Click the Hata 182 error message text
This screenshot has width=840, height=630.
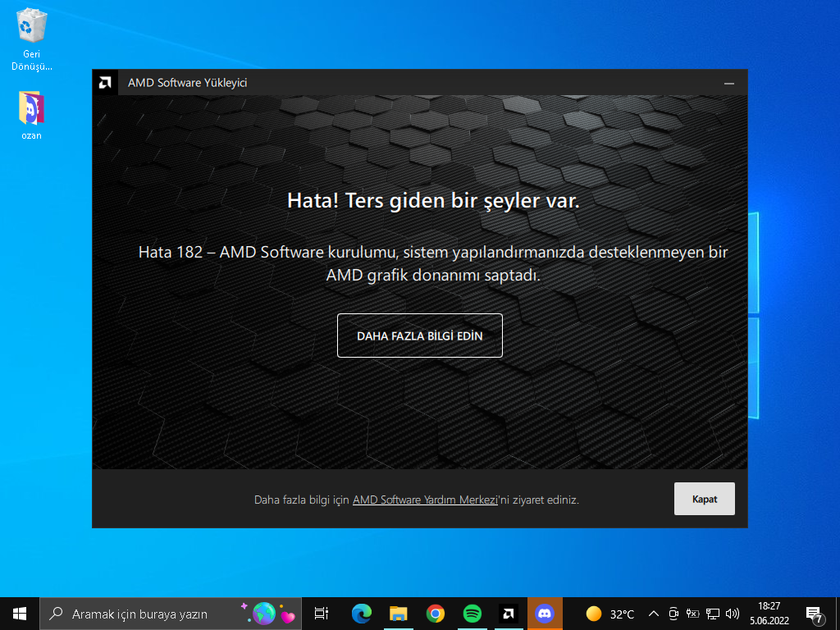tap(433, 263)
